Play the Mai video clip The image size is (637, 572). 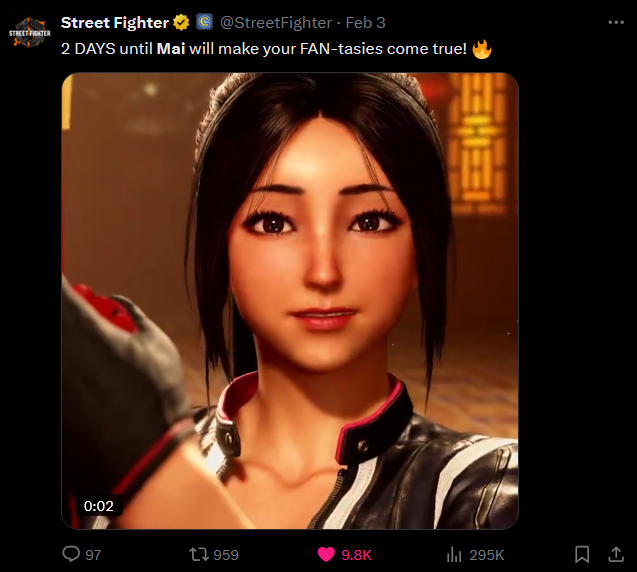(290, 301)
